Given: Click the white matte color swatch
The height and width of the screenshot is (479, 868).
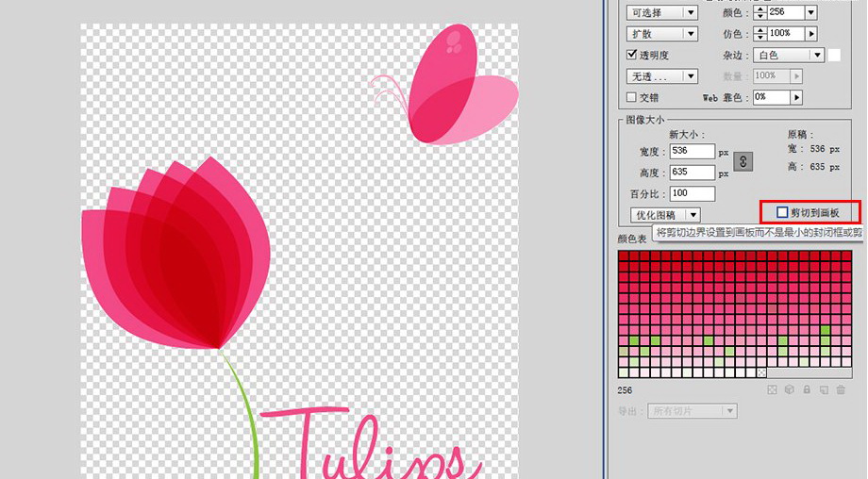Looking at the screenshot, I should pyautogui.click(x=834, y=56).
